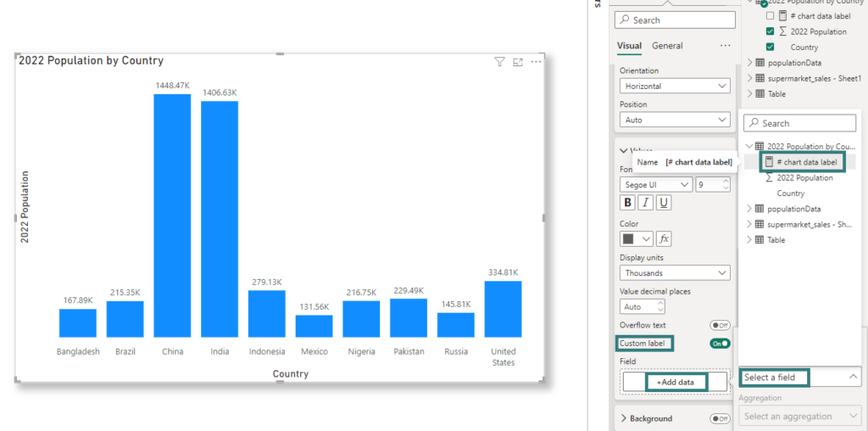Open the Position Auto dropdown
Screen dimensions: 868x431
[x=675, y=120]
